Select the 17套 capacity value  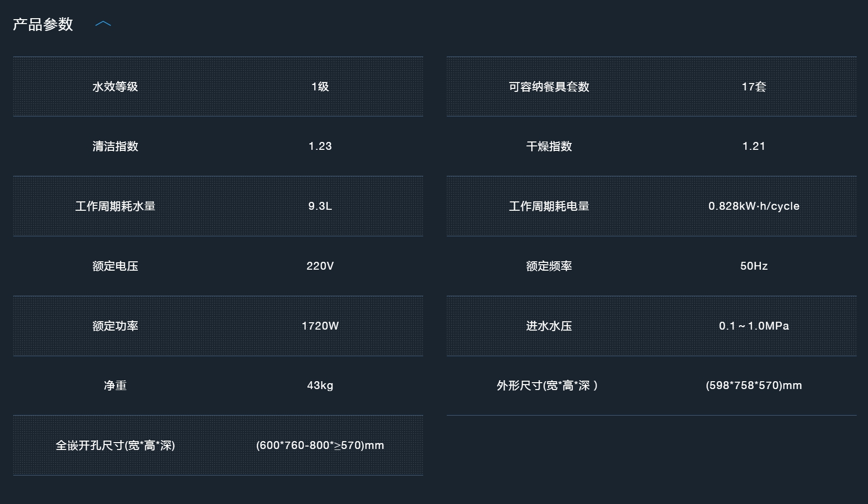click(x=754, y=87)
